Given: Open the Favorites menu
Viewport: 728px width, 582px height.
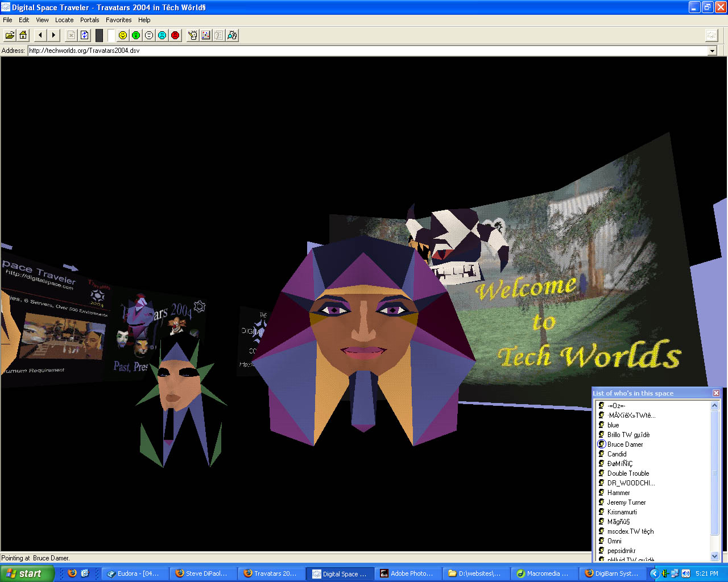Looking at the screenshot, I should point(119,20).
